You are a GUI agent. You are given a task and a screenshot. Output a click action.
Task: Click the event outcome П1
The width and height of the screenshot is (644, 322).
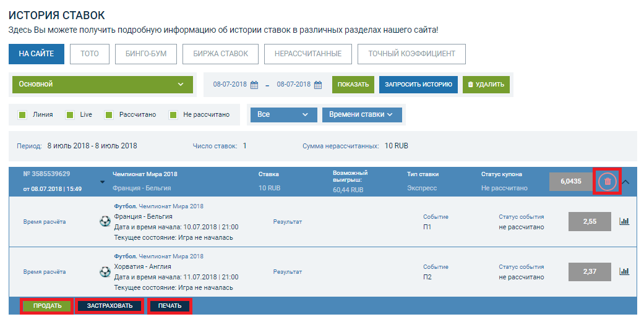(427, 227)
